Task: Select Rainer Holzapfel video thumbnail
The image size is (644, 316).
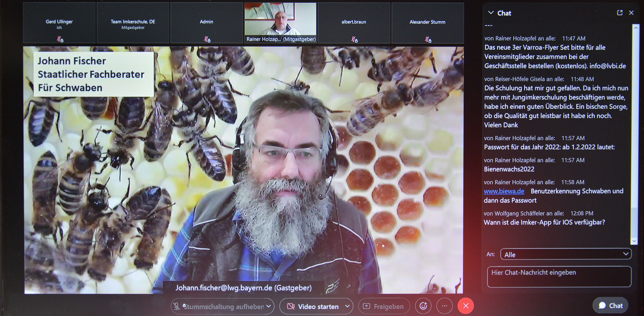Action: click(x=280, y=23)
